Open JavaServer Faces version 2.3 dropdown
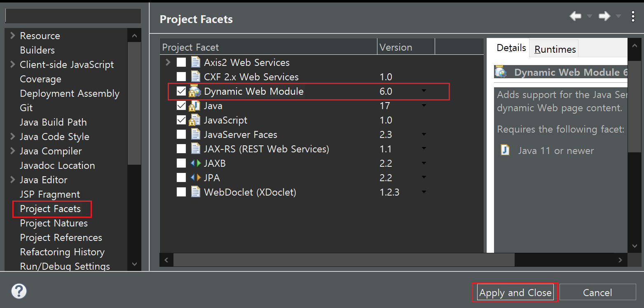This screenshot has width=644, height=308. (424, 134)
